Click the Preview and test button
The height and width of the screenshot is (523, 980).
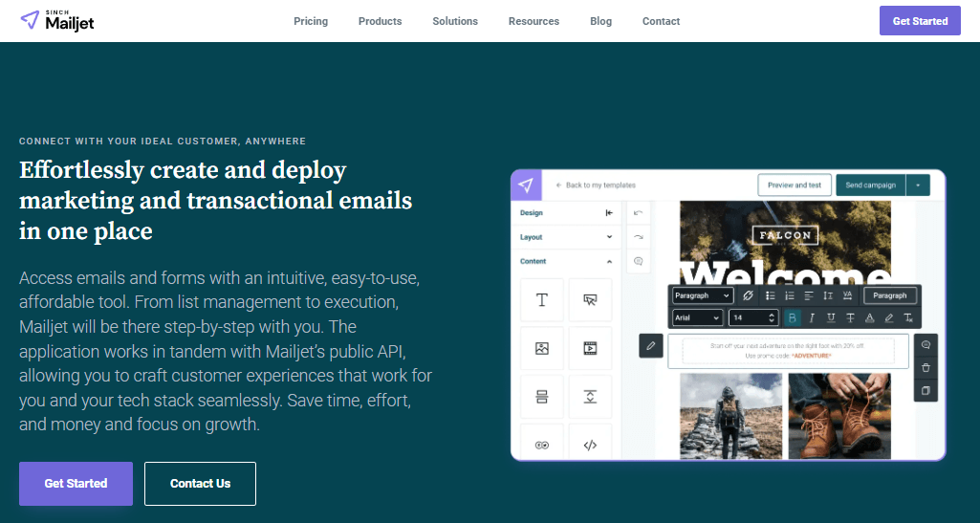pos(795,185)
